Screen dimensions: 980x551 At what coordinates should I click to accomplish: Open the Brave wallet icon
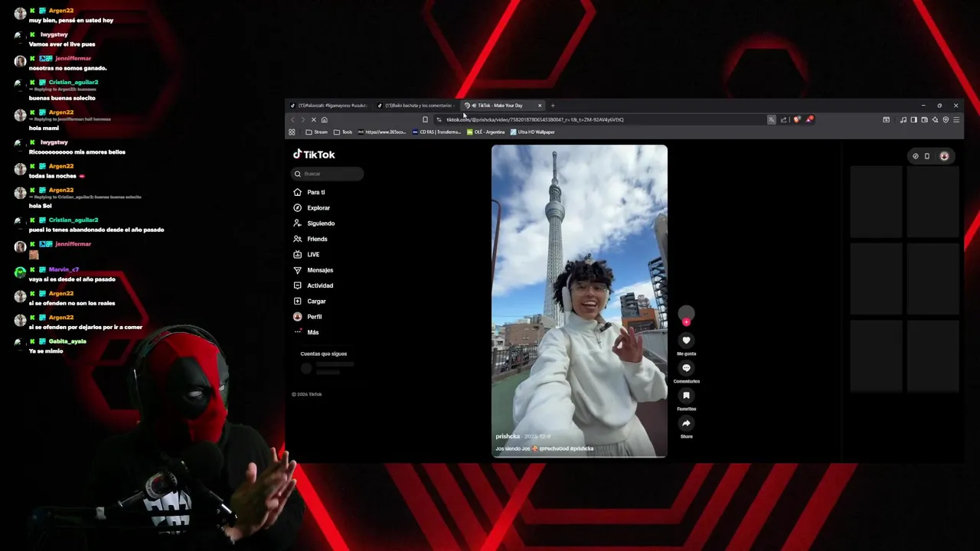(924, 119)
